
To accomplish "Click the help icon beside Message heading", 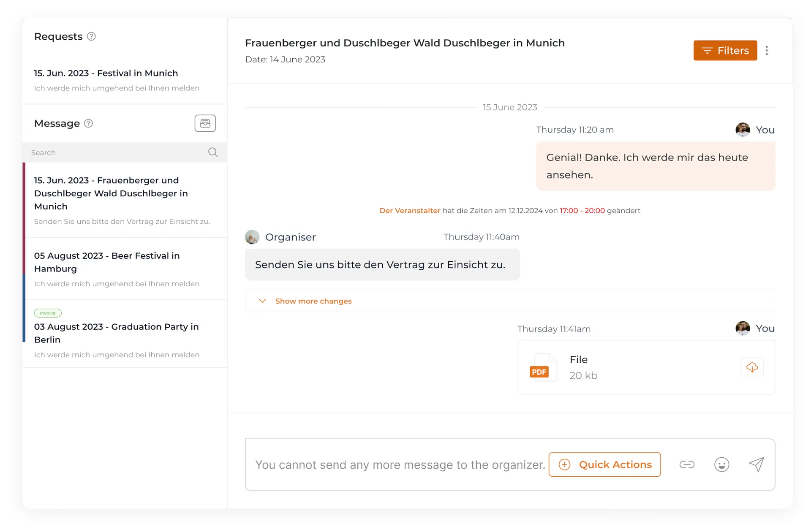I will point(88,123).
